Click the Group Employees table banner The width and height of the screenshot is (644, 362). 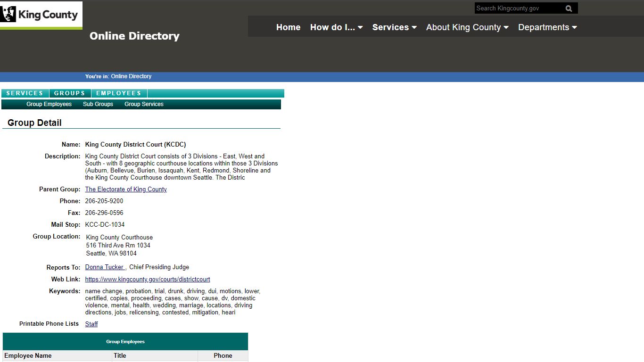click(x=125, y=342)
